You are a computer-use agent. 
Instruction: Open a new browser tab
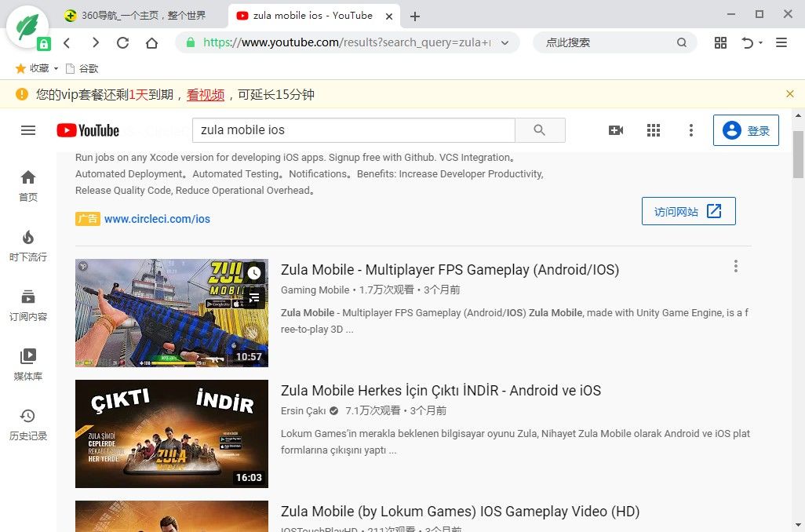coord(415,16)
